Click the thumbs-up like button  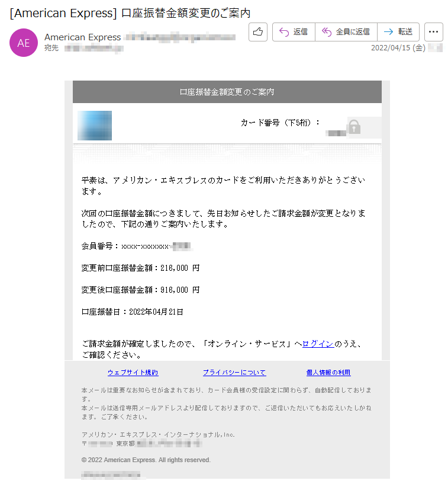click(258, 31)
